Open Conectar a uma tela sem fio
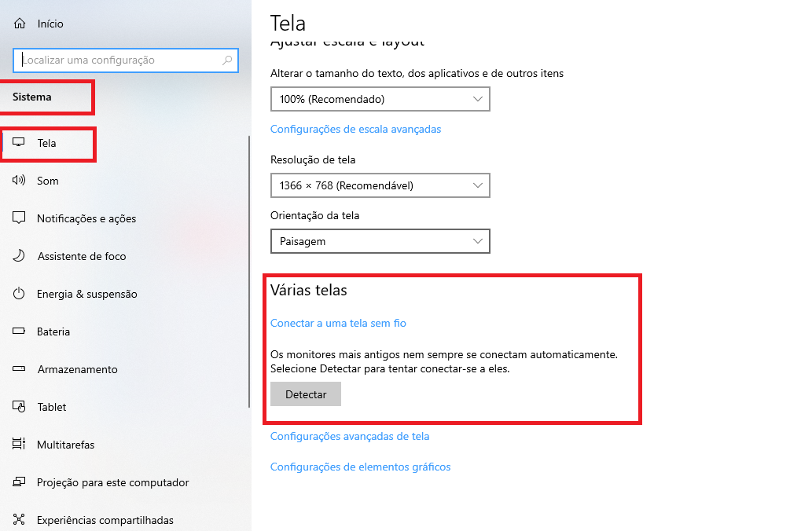 click(338, 323)
